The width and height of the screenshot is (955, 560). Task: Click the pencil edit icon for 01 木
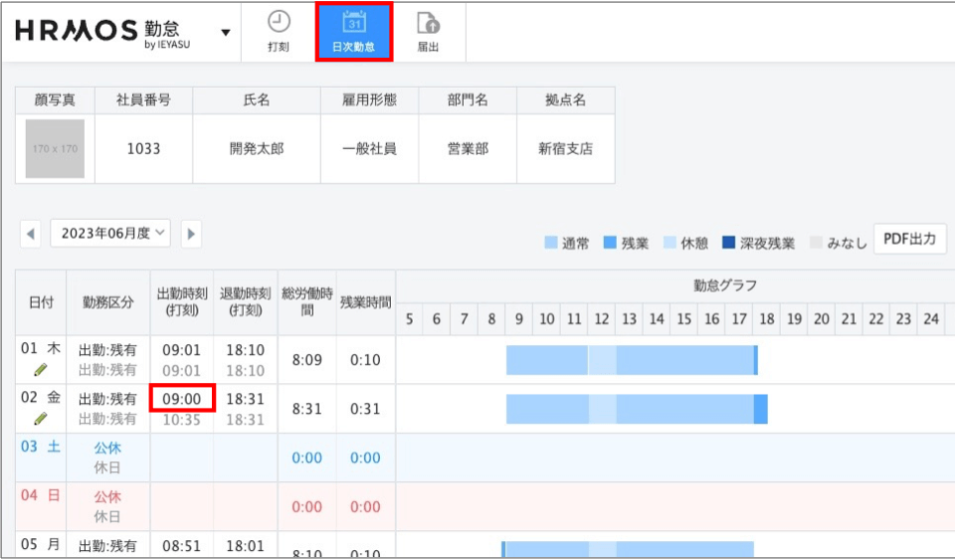(41, 370)
